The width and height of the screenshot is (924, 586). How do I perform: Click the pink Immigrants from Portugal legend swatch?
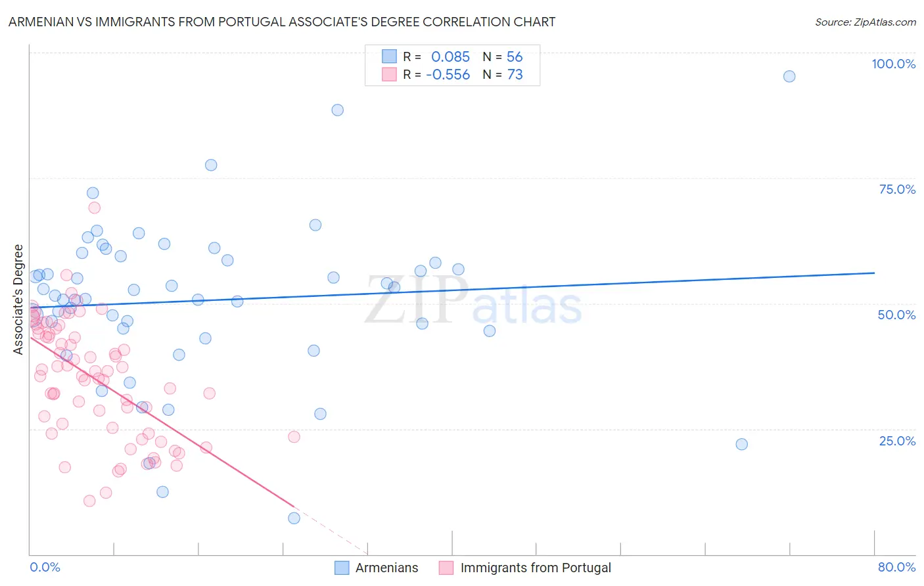tap(446, 568)
